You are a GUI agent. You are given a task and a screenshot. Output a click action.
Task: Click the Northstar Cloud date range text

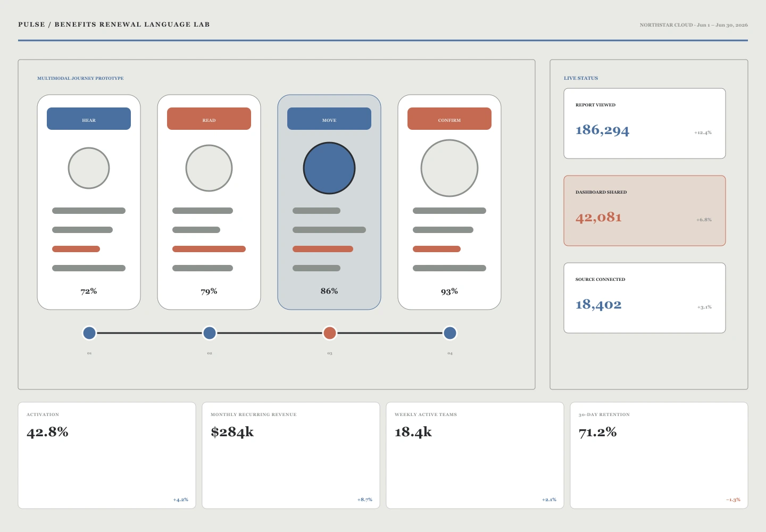[694, 25]
